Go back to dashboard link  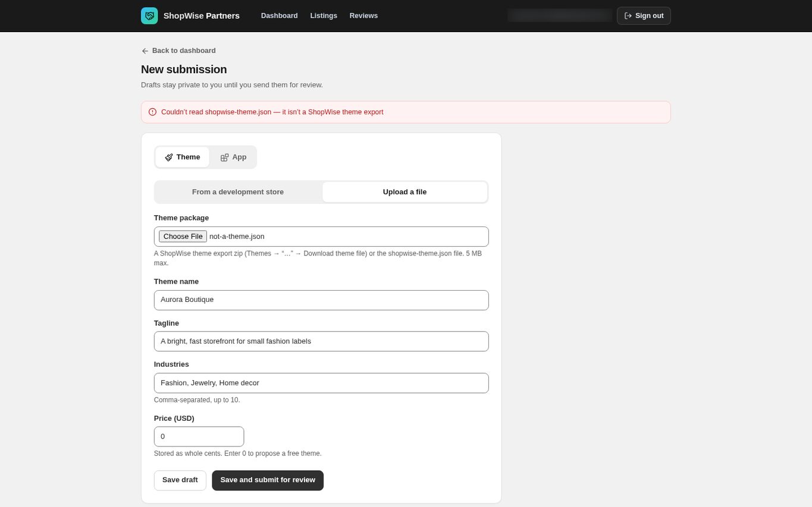[178, 51]
